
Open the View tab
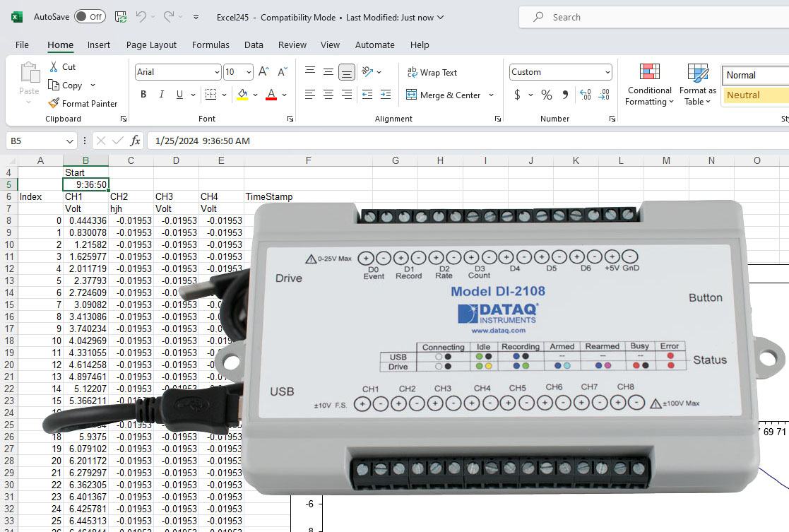click(x=330, y=45)
